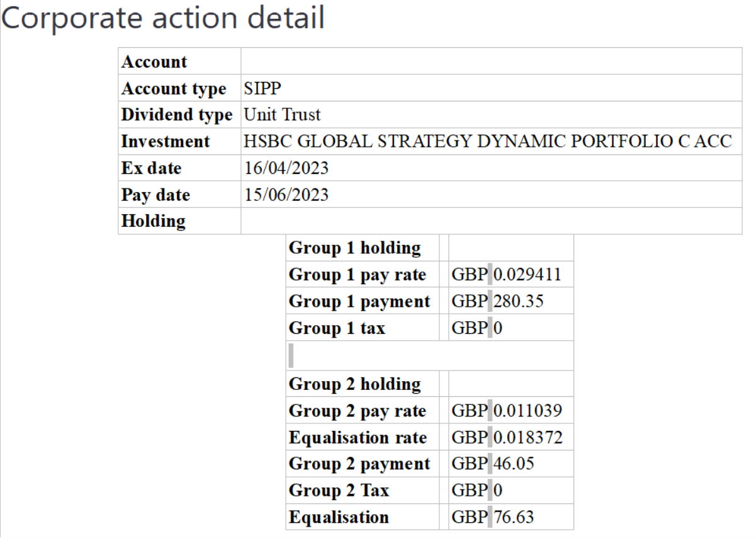Image resolution: width=756 pixels, height=538 pixels.
Task: Click the 'Corporate action detail' heading
Action: point(163,19)
